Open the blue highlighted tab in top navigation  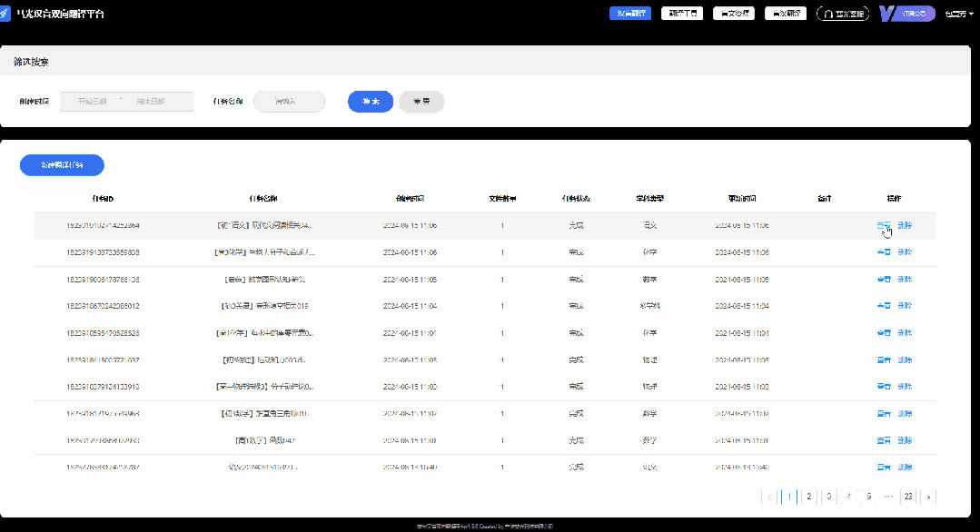[630, 13]
